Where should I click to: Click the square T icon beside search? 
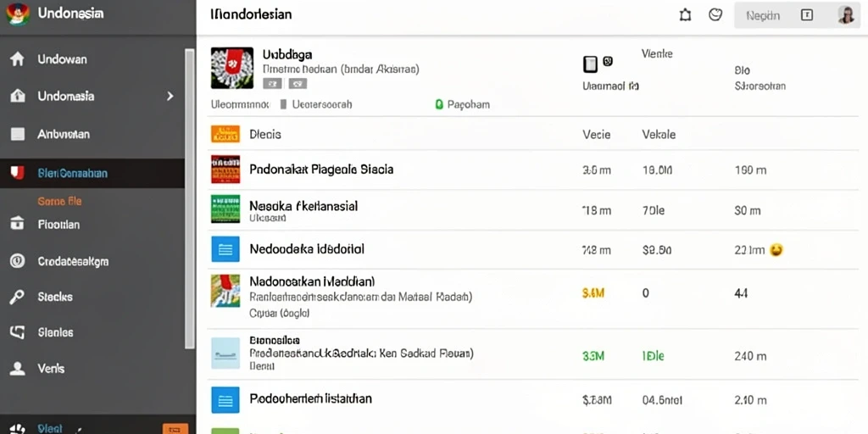click(x=807, y=15)
